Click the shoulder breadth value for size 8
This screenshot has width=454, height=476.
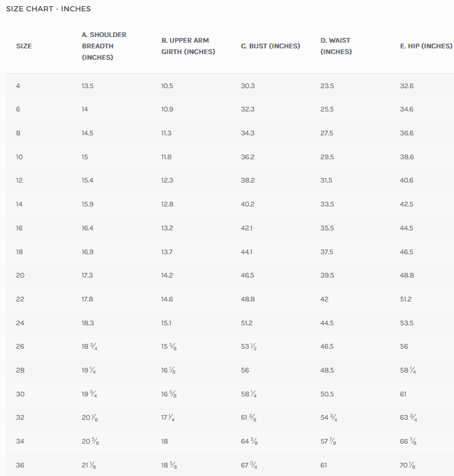[x=88, y=133]
